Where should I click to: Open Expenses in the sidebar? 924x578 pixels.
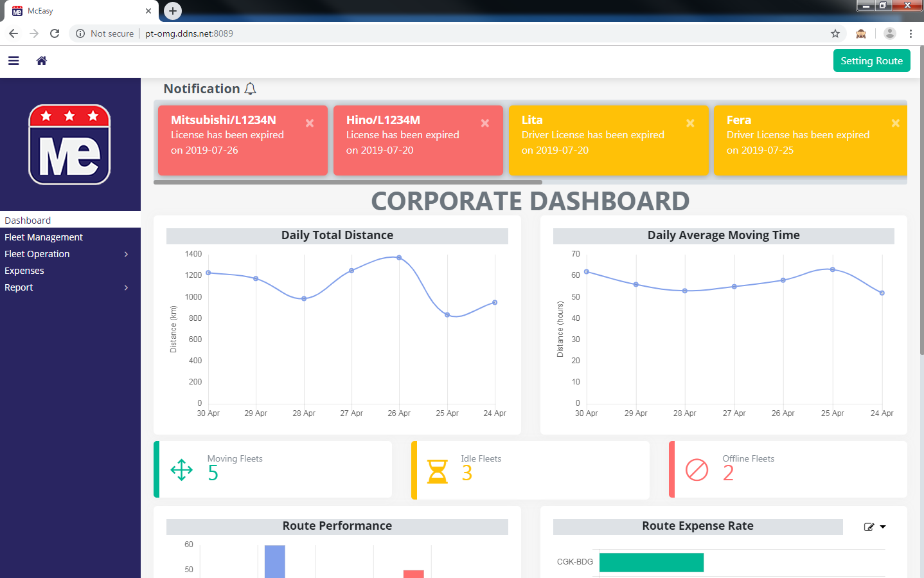(x=70, y=270)
